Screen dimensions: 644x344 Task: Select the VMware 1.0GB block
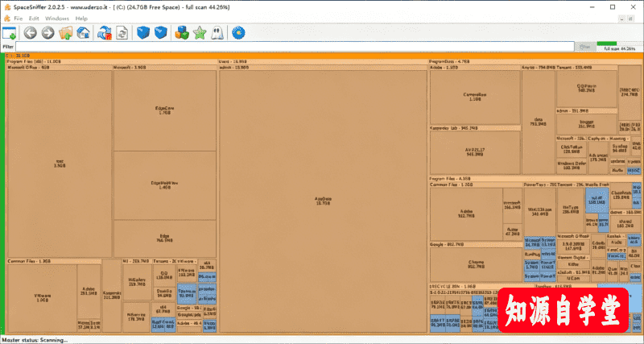43,298
